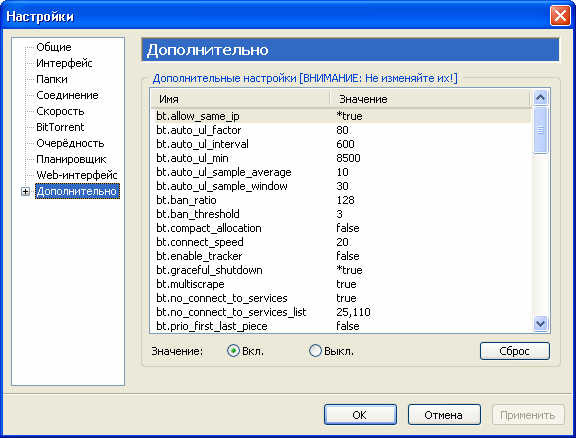This screenshot has width=576, height=438.
Task: Click the scroll up arrow of list
Action: 540,98
